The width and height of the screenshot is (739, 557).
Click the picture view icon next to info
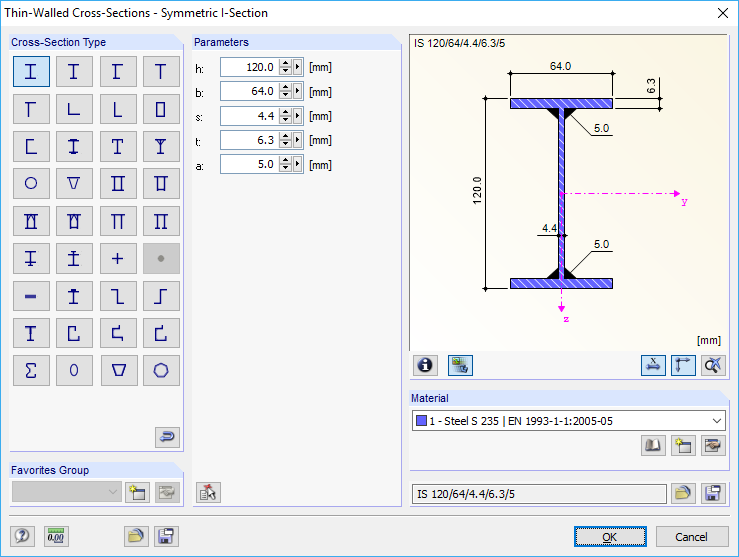460,365
